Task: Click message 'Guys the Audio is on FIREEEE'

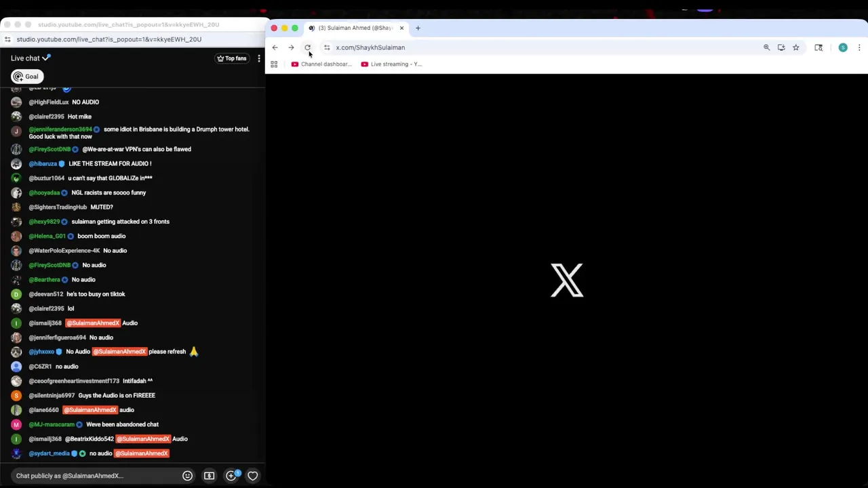Action: coord(117,396)
